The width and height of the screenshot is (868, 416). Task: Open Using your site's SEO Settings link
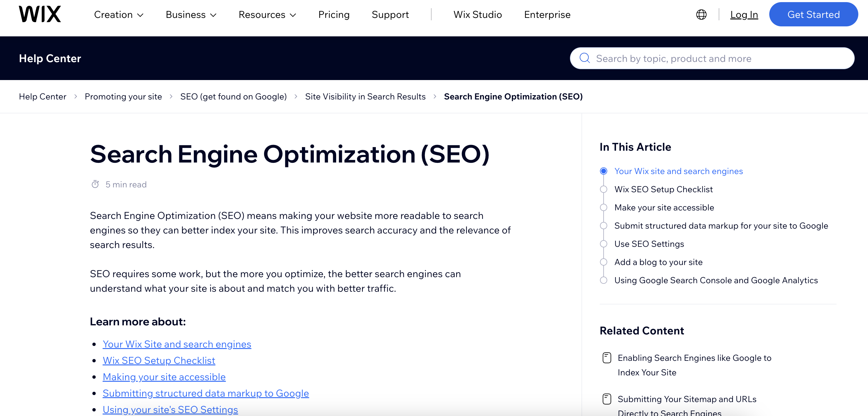coord(170,410)
